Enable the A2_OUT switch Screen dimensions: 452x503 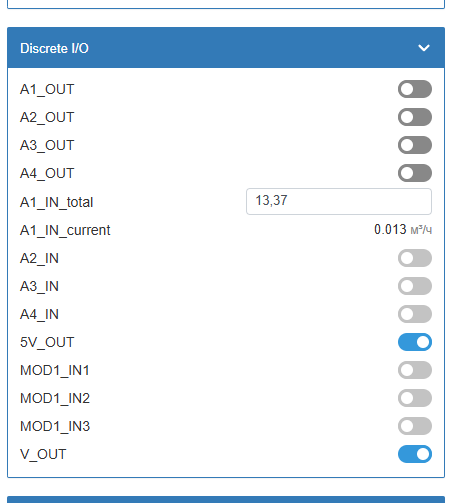tap(415, 117)
